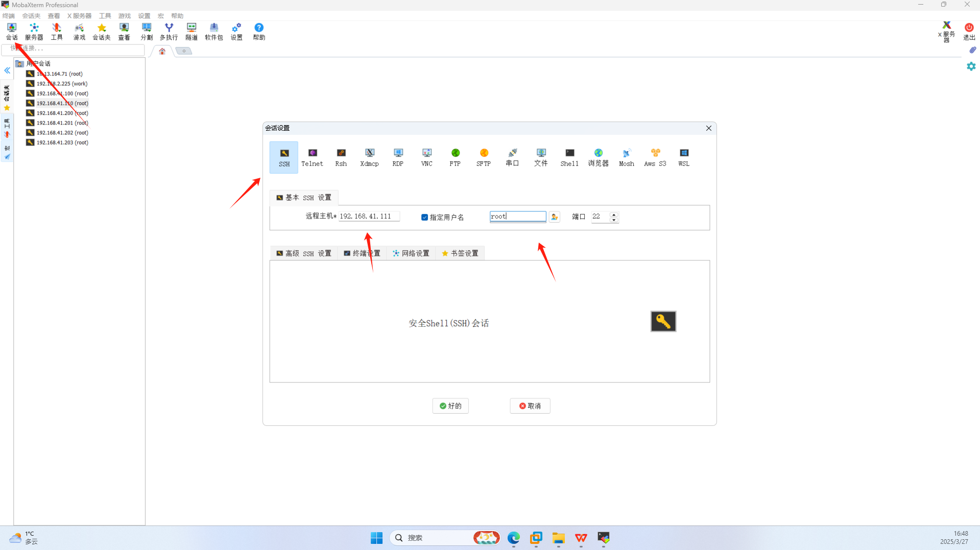Select the 用户会话 folder in session tree
980x550 pixels.
point(33,64)
